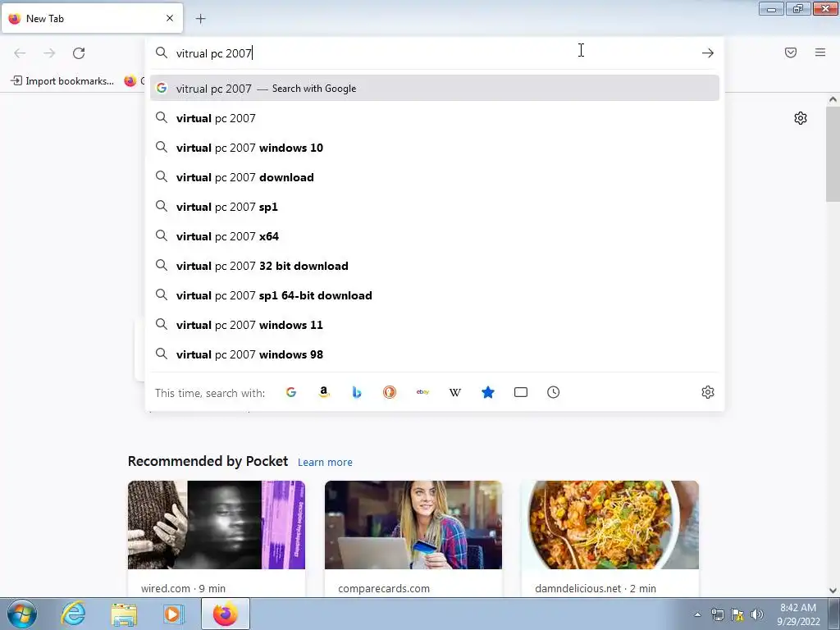The height and width of the screenshot is (630, 840).
Task: Open the damndelicious.net recipe thumbnail
Action: (609, 524)
